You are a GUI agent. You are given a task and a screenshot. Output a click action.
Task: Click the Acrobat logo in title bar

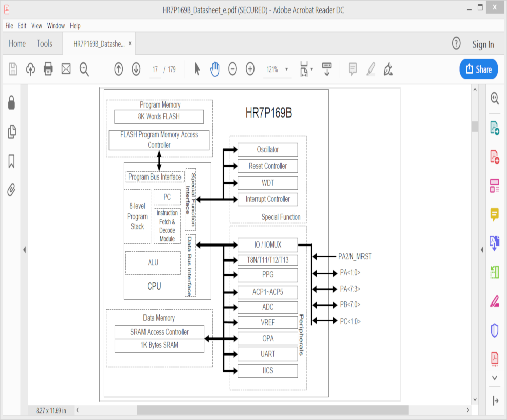7,9
